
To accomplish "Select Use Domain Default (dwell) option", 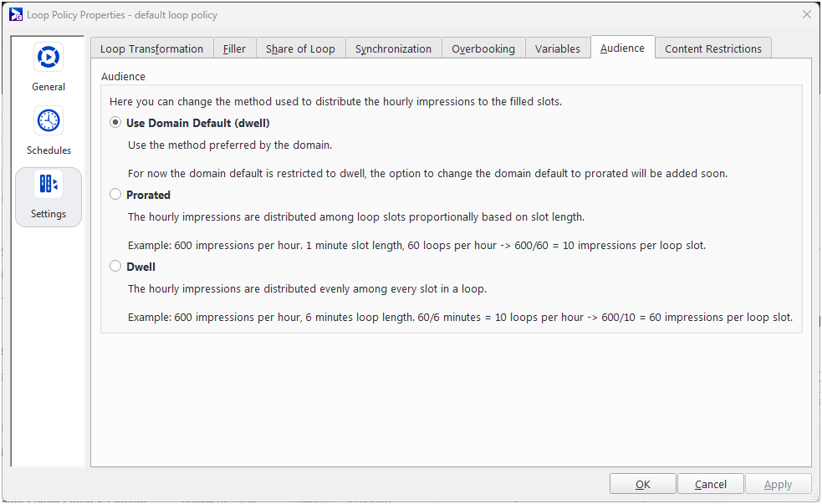I will point(116,123).
